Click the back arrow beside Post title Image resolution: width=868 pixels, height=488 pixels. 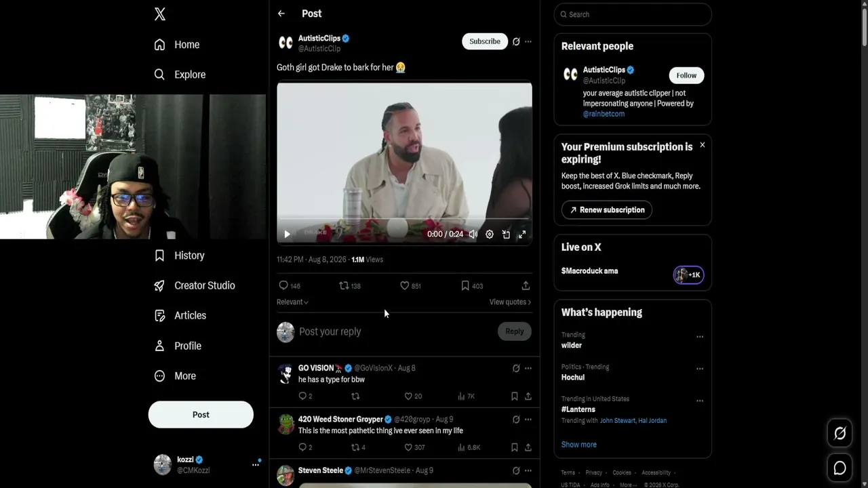pyautogui.click(x=281, y=14)
